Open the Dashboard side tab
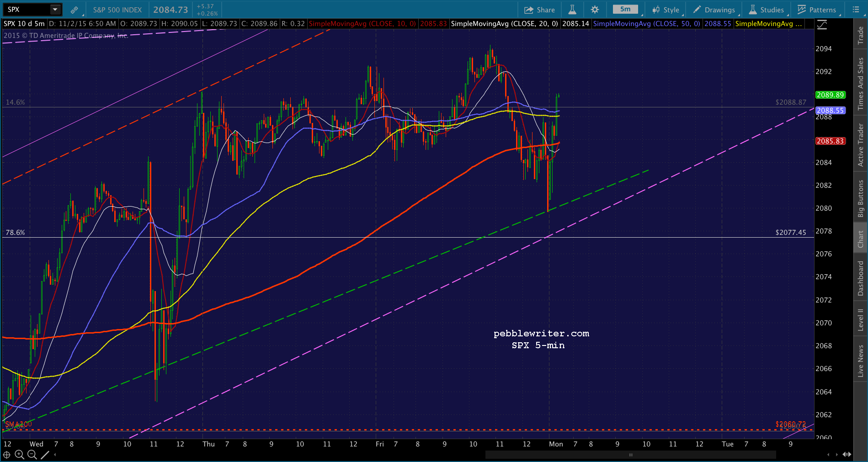868x462 pixels. click(861, 278)
